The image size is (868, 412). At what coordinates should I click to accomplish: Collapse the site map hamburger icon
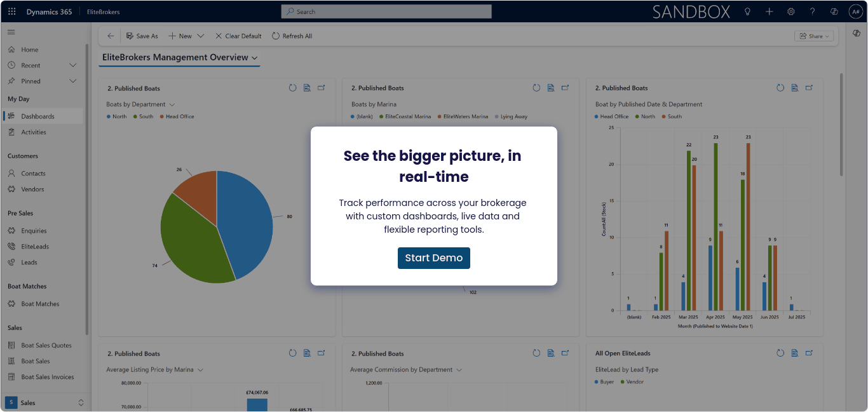[11, 32]
